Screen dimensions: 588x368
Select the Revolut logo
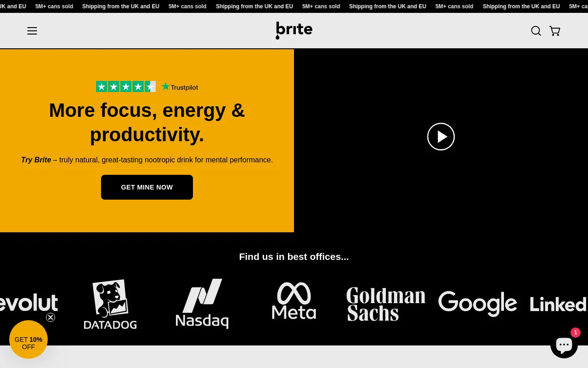point(28,303)
